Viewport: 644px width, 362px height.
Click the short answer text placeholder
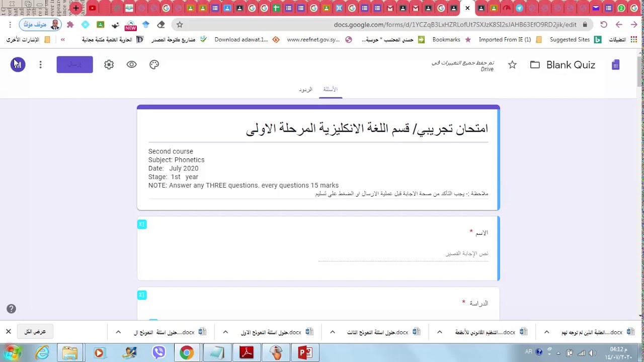[466, 254]
